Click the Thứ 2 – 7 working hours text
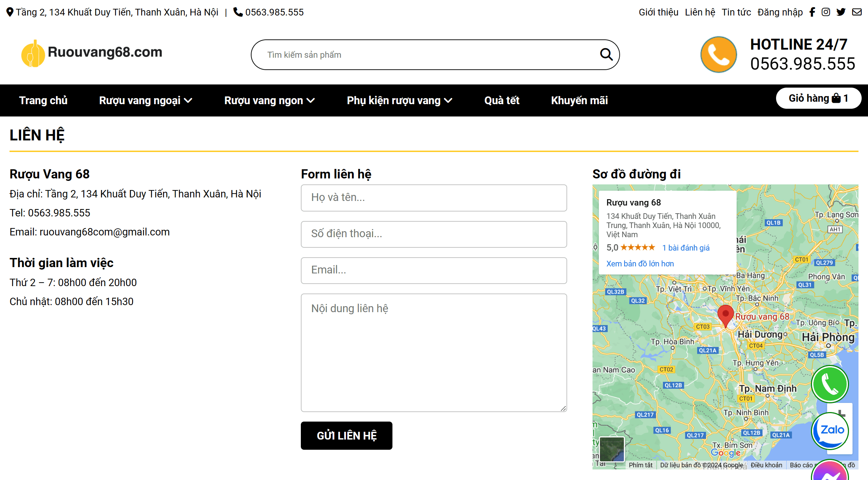This screenshot has height=480, width=868. click(73, 283)
